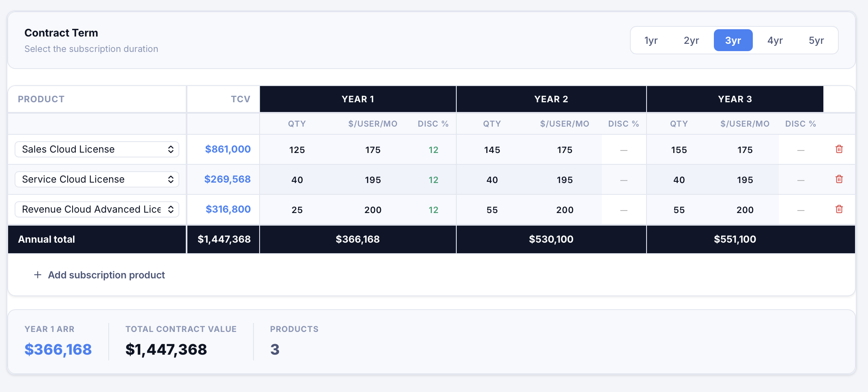The width and height of the screenshot is (868, 392).
Task: Edit Service Cloud Year 3 discount field
Action: [x=801, y=180]
